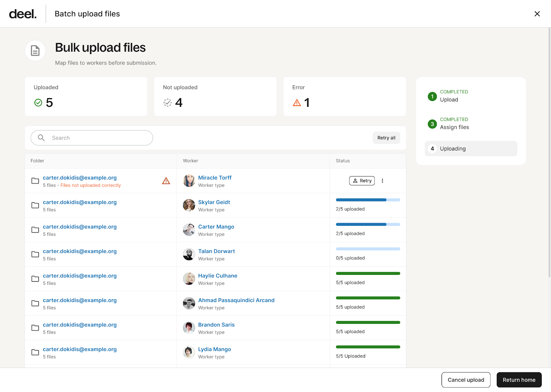Select the Uploading step

pyautogui.click(x=470, y=148)
